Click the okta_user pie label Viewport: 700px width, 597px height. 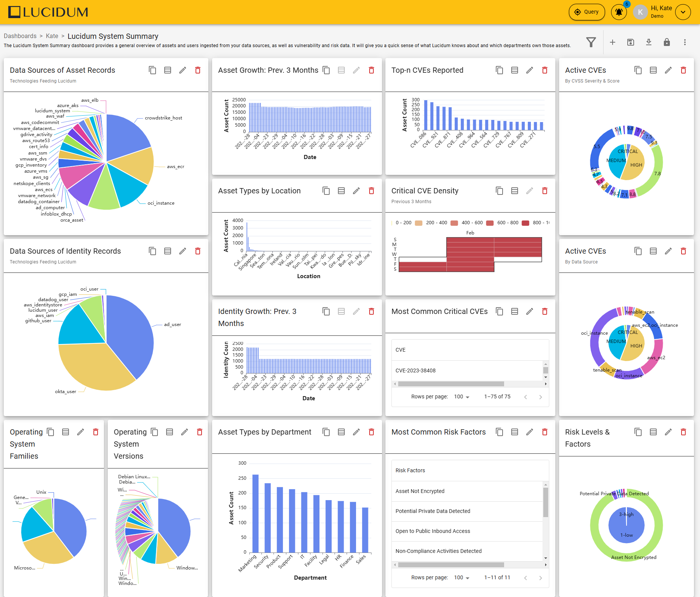coord(66,392)
